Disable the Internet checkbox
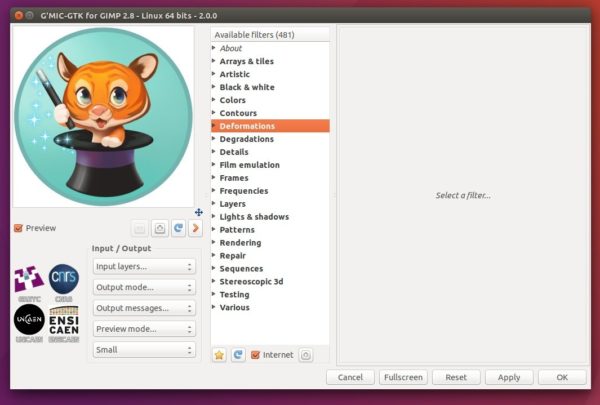Viewport: 600px width, 405px height. tap(255, 355)
